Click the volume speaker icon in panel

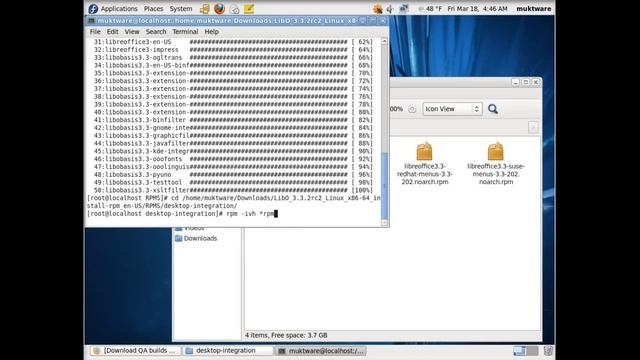pos(390,9)
